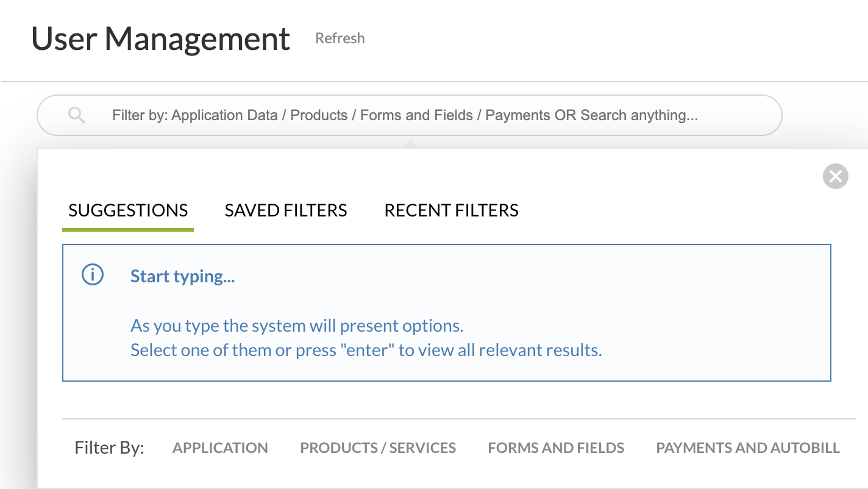Screen dimensions: 868x489
Task: Click the 'Start typing...' heading text
Action: 183,276
